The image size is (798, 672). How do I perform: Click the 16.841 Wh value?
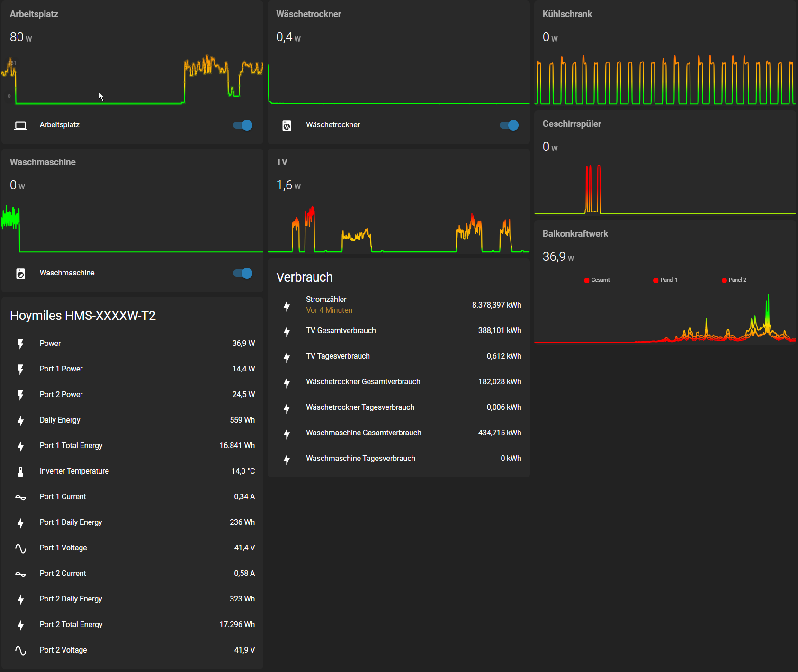(237, 446)
